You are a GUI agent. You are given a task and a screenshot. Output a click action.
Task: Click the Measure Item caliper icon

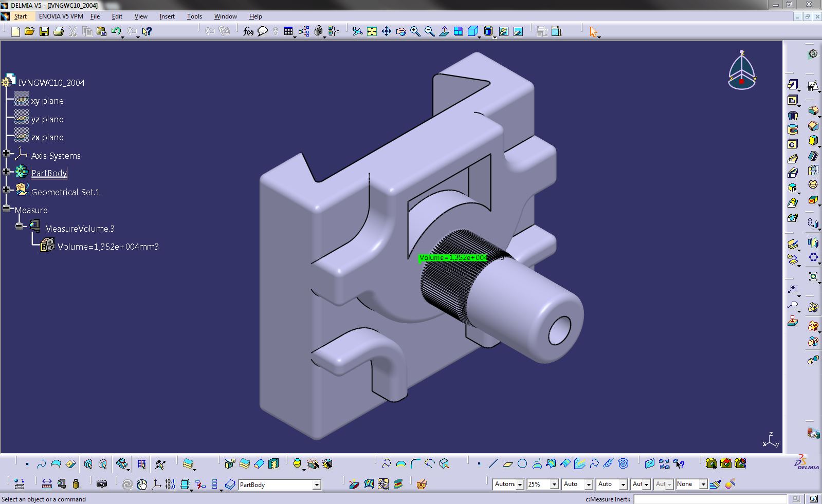tap(62, 484)
